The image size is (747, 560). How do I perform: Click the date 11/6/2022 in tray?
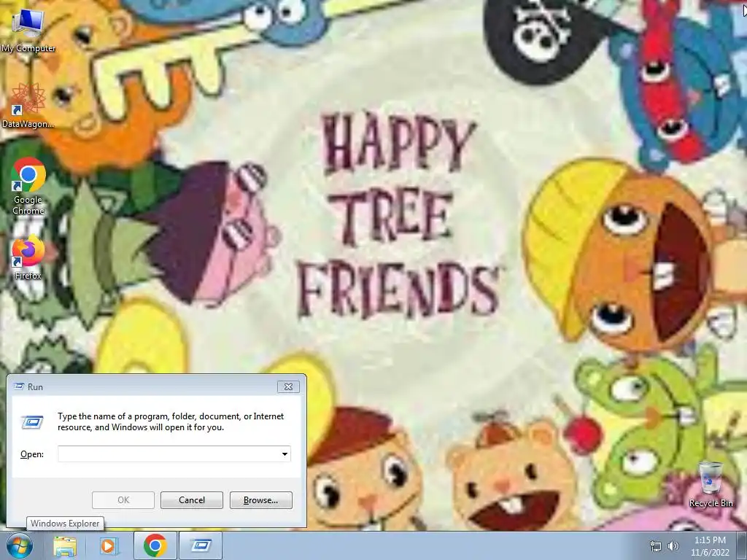point(710,553)
